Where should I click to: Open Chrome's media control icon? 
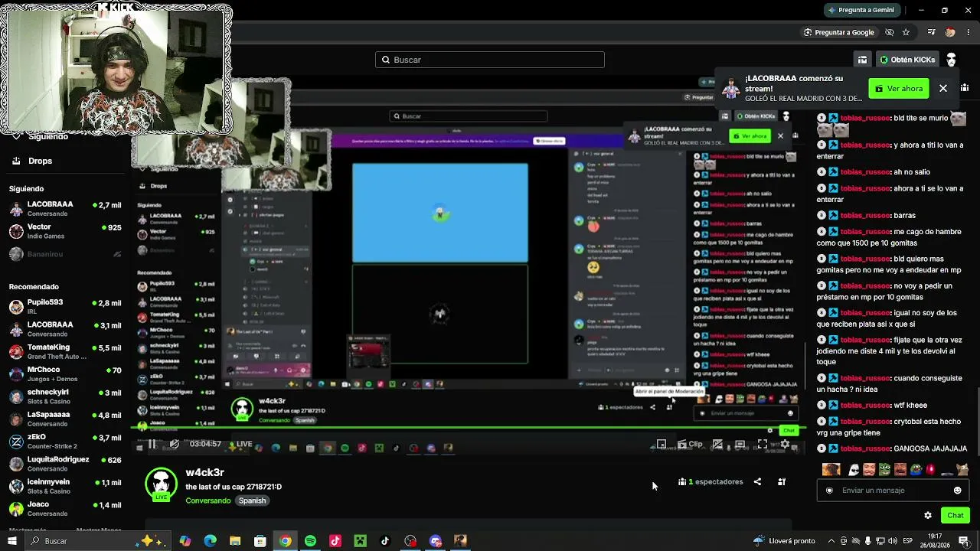931,32
